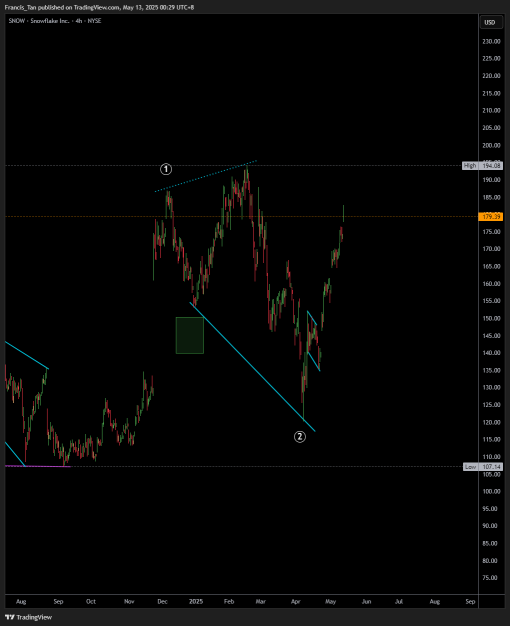Click the 170.00 price axis label

coord(492,249)
